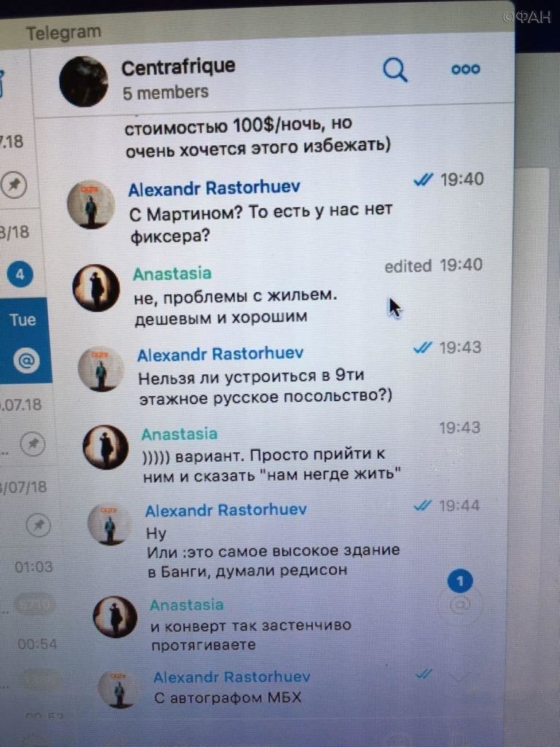Viewport: 560px width, 747px height.
Task: Open Anastasia's avatar beside the 19:43 message
Action: [x=106, y=447]
